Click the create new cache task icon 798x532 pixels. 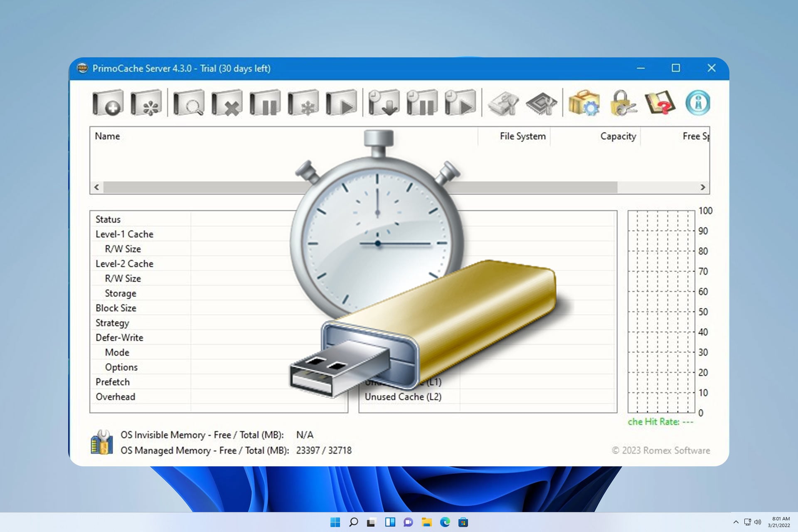pos(108,103)
